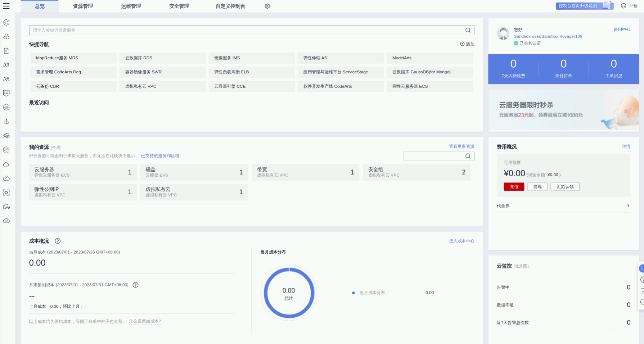Open 弹性云服务器 ECS quick navigation shortcut

click(430, 86)
